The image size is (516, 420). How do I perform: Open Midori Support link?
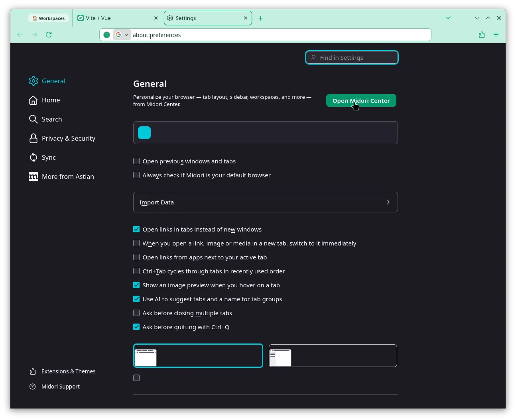pyautogui.click(x=55, y=387)
